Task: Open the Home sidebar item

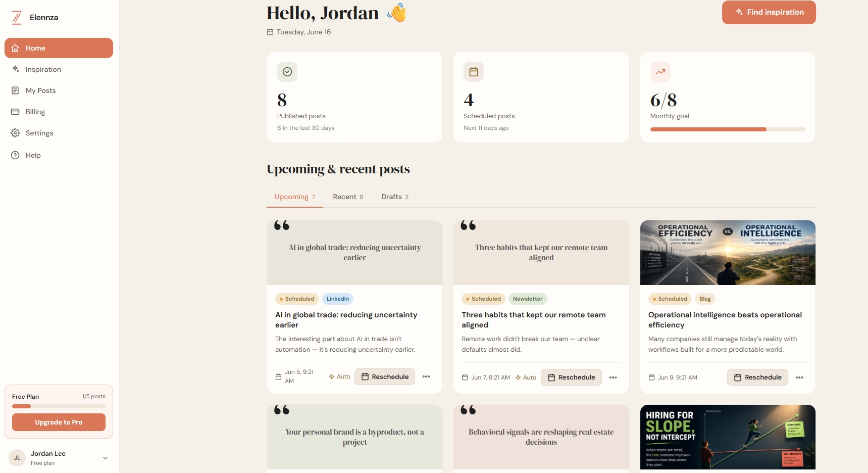Action: (x=59, y=48)
